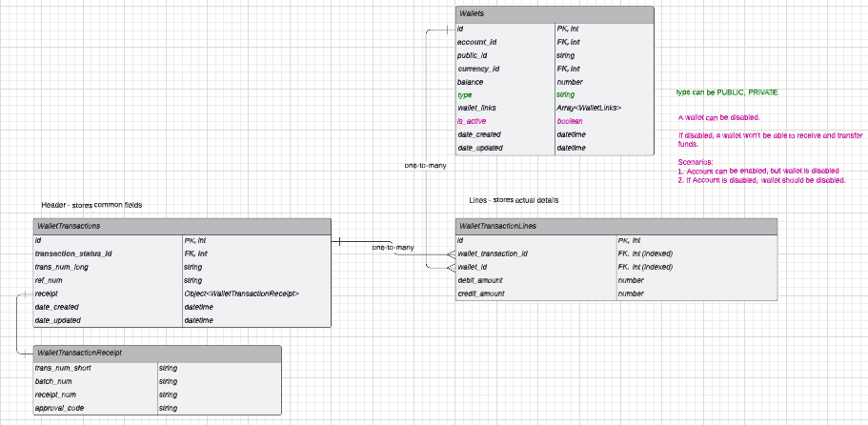This screenshot has height=425, width=868.
Task: Click the batch_num field
Action: point(54,380)
